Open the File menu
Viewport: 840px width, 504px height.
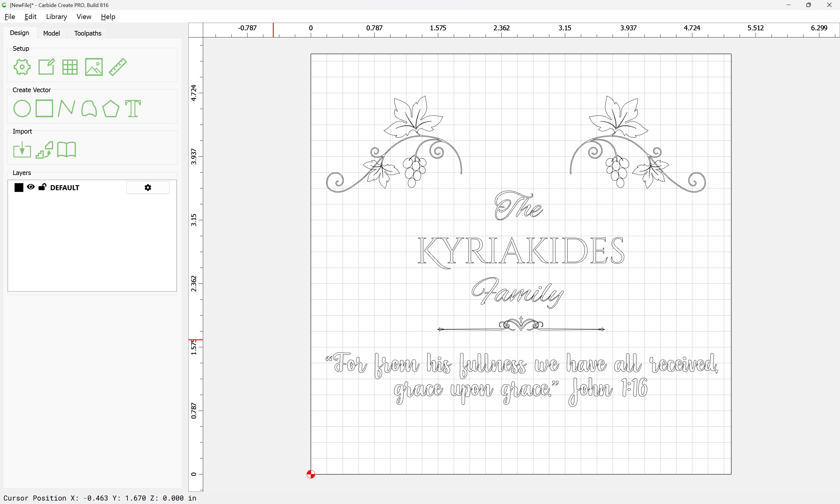click(x=10, y=17)
